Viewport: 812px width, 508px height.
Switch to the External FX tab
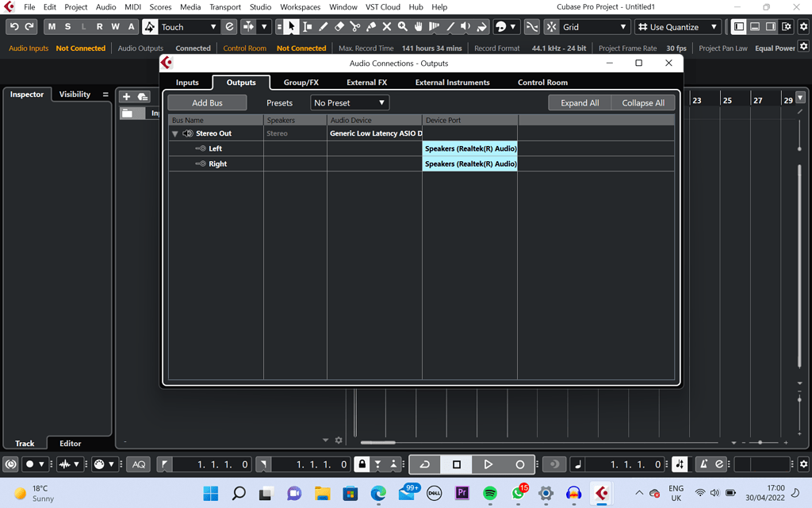(366, 83)
